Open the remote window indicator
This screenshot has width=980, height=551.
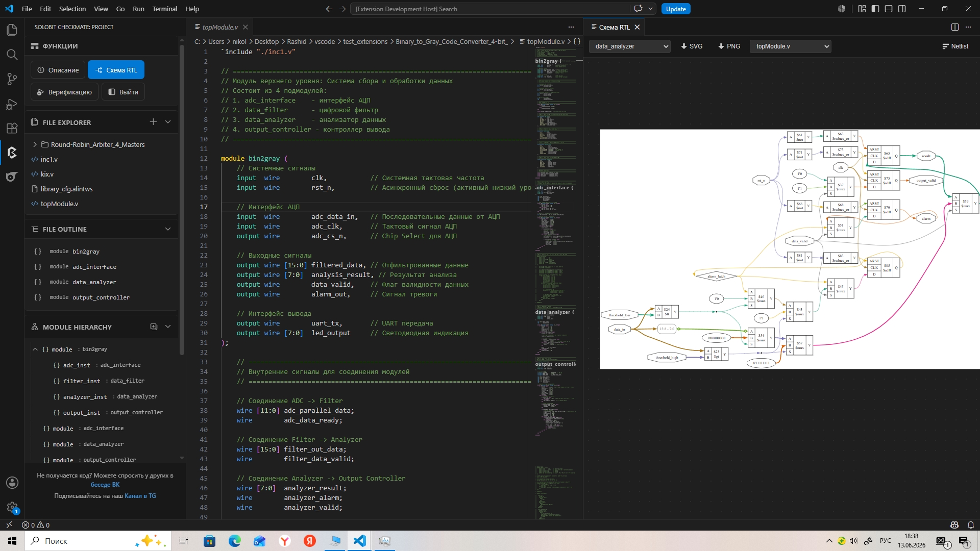point(9,524)
